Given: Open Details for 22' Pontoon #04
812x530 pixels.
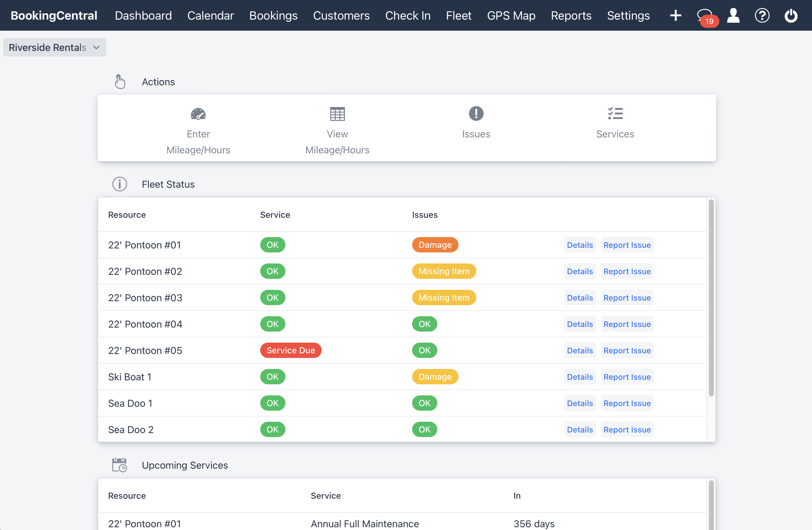Looking at the screenshot, I should tap(580, 324).
